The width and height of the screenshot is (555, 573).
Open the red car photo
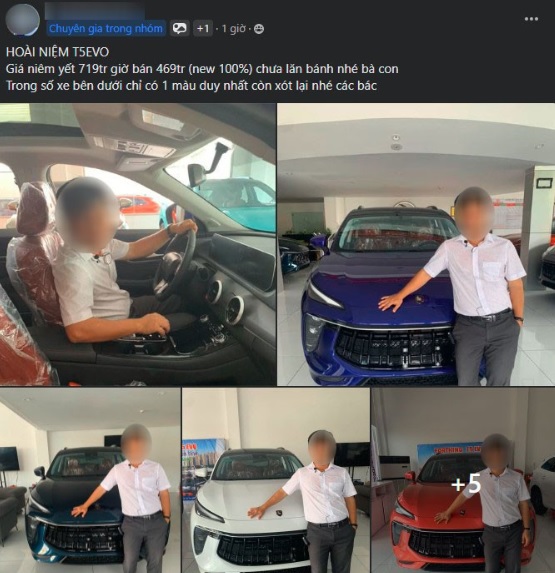(x=463, y=480)
